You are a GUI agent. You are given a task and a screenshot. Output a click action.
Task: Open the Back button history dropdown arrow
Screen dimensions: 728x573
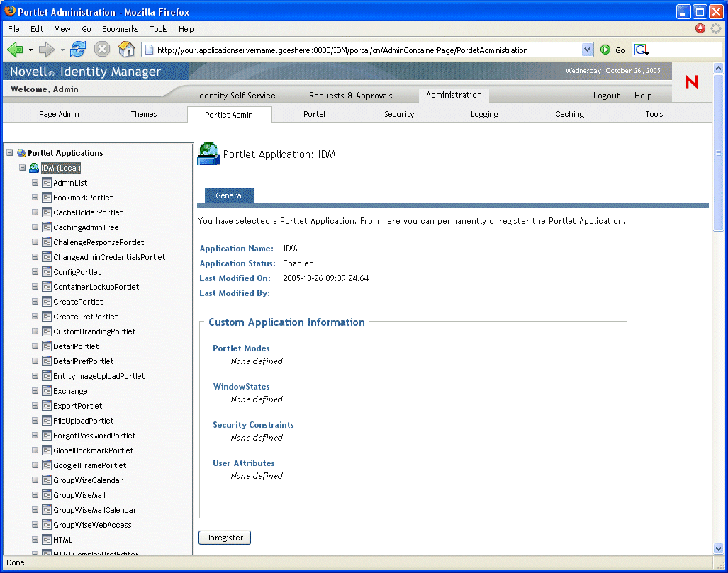coord(30,50)
